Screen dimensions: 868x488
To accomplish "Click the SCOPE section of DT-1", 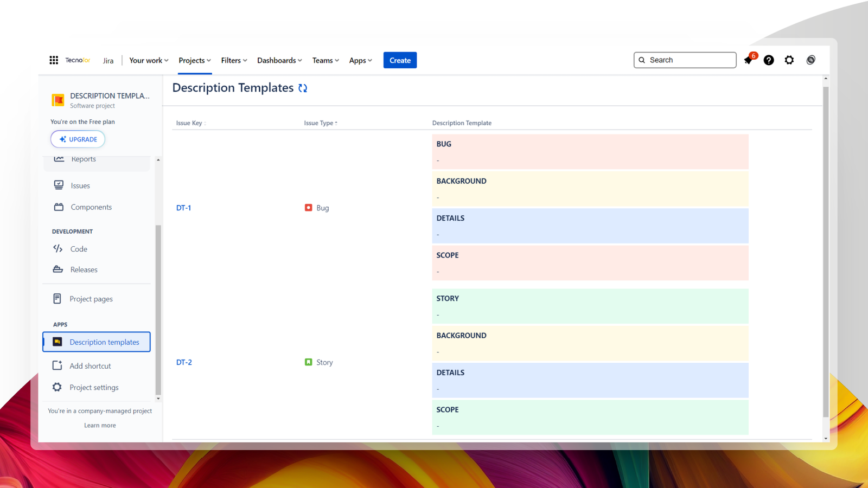I will click(590, 263).
